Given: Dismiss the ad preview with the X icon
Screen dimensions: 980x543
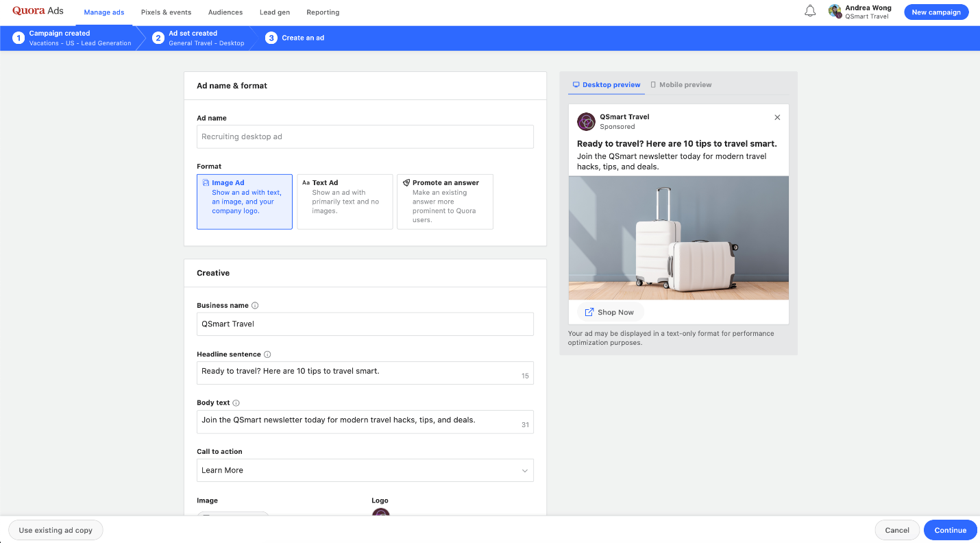Looking at the screenshot, I should click(777, 117).
